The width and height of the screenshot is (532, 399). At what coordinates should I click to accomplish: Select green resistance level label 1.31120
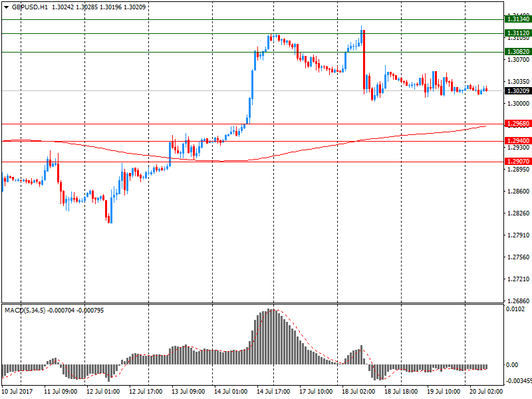[518, 33]
